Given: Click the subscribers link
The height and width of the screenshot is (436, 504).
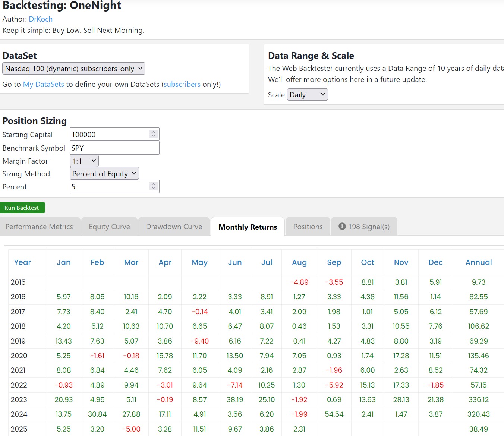Looking at the screenshot, I should [182, 84].
